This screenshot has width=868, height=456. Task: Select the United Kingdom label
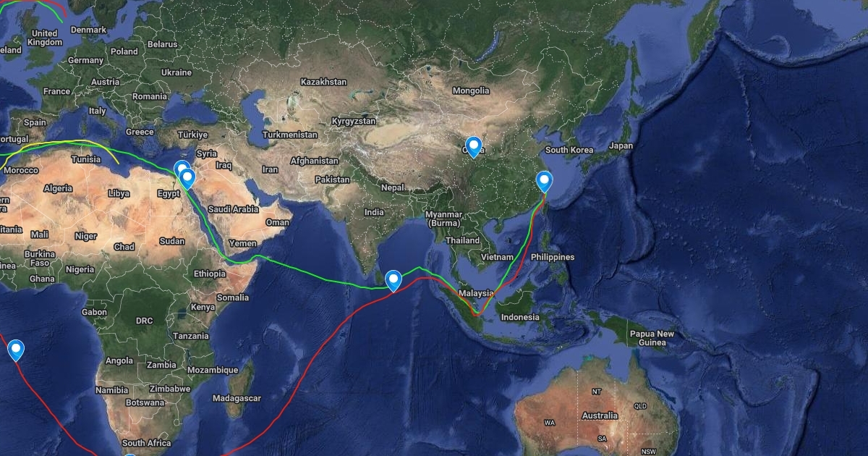tap(45, 38)
